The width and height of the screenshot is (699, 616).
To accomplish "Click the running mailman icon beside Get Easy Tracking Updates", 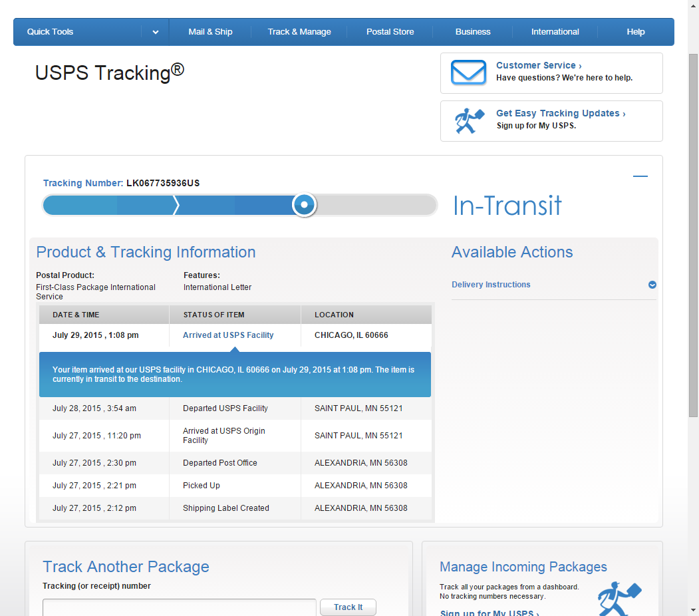I will pos(469,121).
